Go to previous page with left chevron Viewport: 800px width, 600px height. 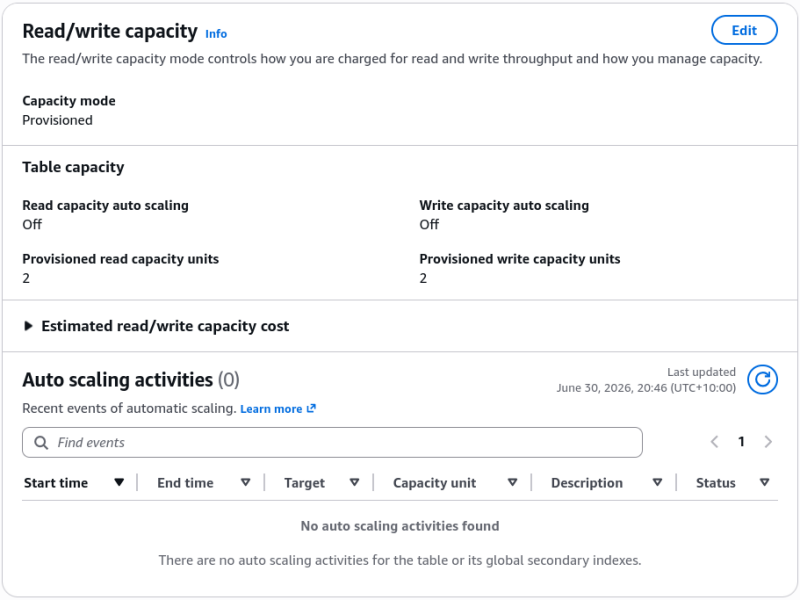pyautogui.click(x=714, y=442)
